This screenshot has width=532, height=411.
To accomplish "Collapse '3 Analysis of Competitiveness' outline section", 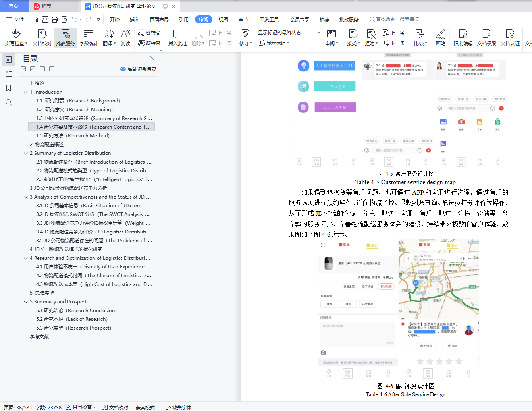I will click(x=26, y=197).
